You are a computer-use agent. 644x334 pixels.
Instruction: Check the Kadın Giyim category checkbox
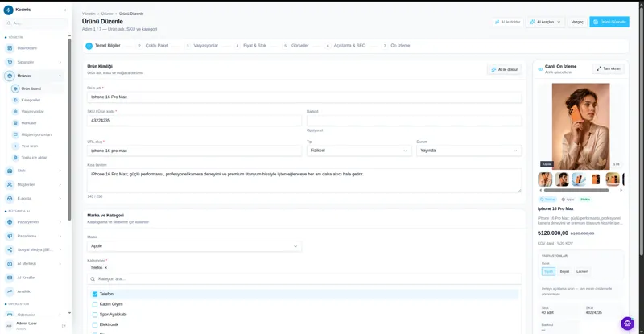point(95,304)
